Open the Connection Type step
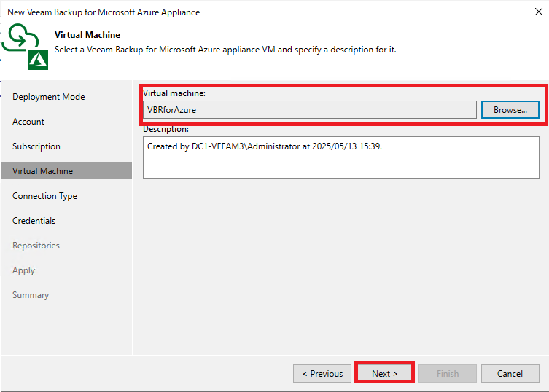 point(44,196)
